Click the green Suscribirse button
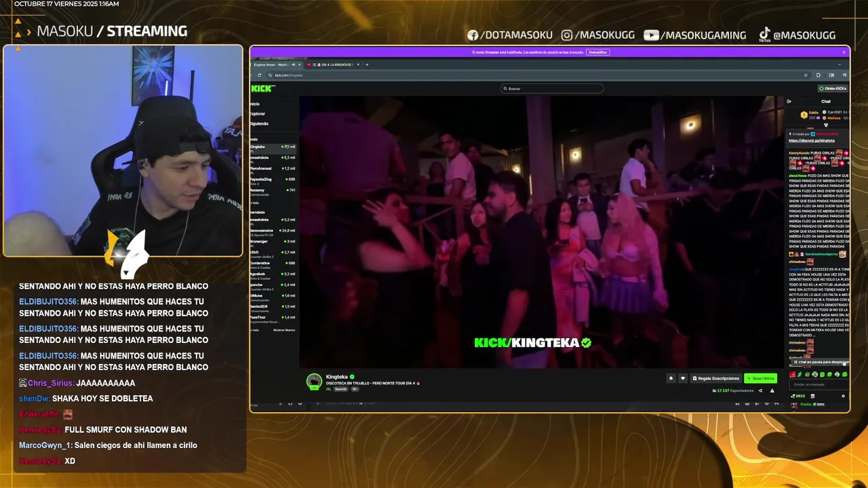The width and height of the screenshot is (868, 488). [x=760, y=378]
